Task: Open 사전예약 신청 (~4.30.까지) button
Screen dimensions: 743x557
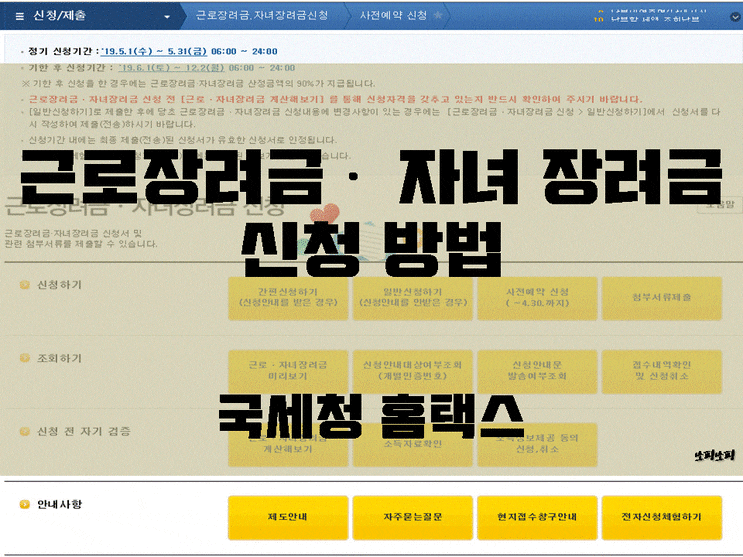Action: [x=537, y=298]
